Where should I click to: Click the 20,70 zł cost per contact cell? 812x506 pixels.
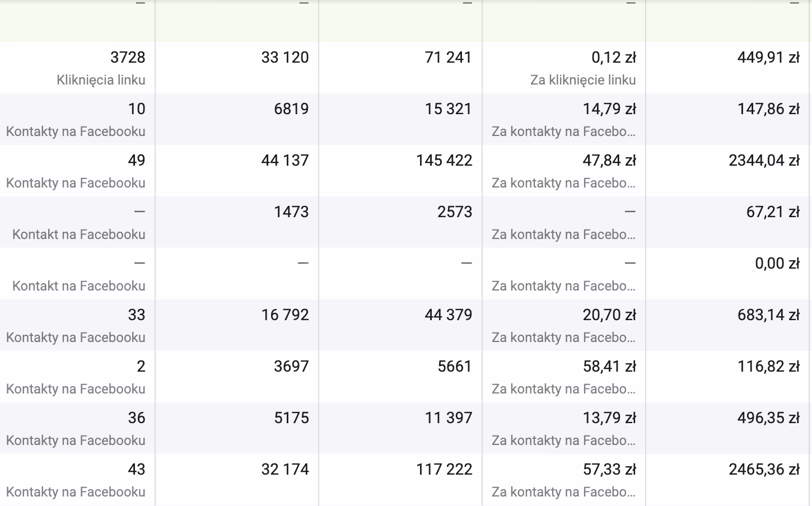pos(564,325)
